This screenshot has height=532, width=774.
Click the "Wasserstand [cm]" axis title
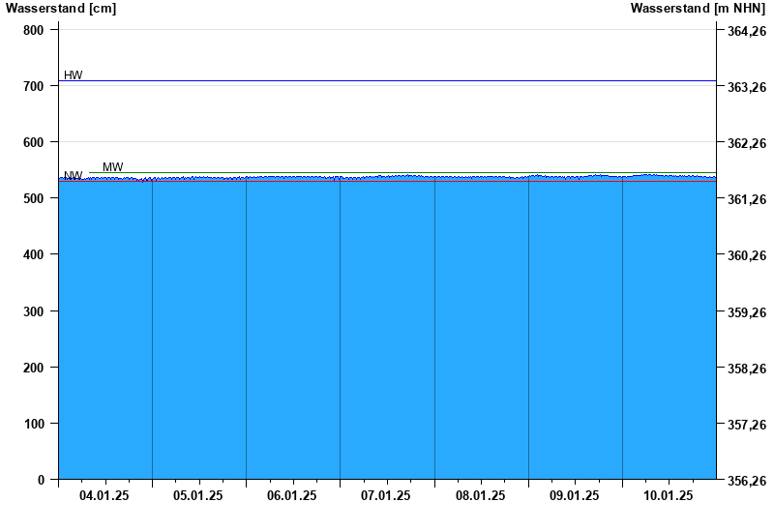(x=61, y=9)
